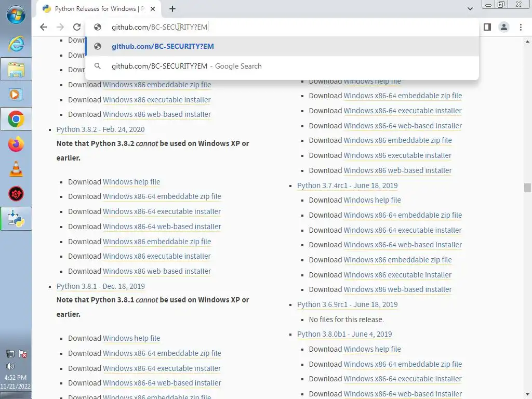Download Windows help file under Python 3.8.2

[x=131, y=182]
